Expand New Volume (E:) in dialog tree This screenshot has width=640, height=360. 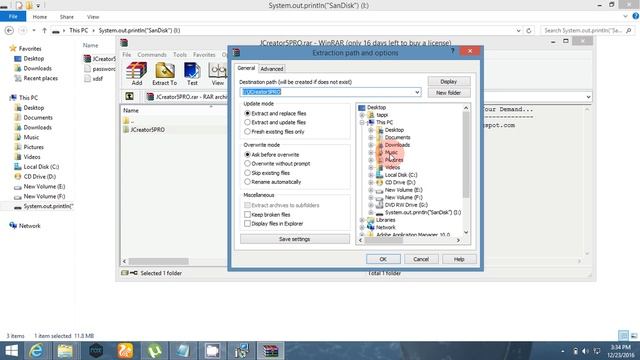click(x=371, y=190)
